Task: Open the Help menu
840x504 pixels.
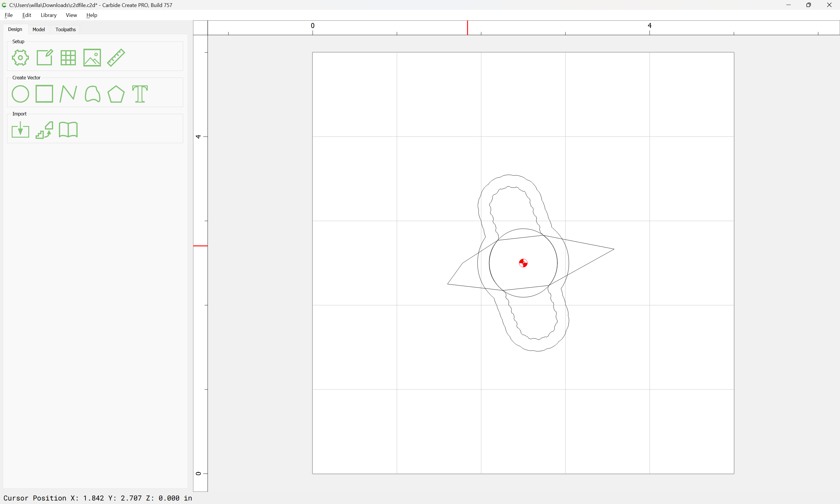Action: pyautogui.click(x=92, y=15)
